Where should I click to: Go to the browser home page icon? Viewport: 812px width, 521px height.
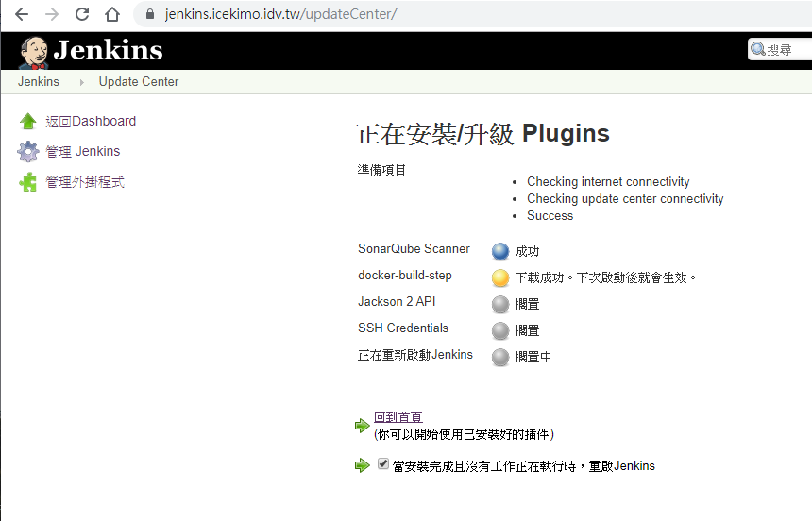pos(111,14)
